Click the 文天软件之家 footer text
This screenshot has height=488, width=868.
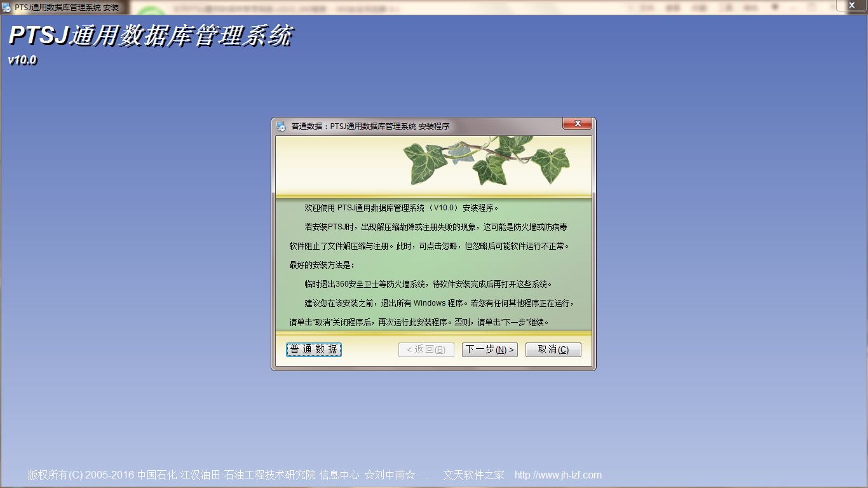(x=473, y=475)
